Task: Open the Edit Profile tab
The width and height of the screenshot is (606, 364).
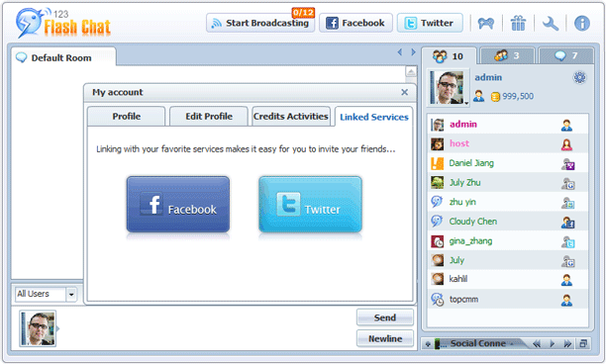Action: click(x=209, y=116)
